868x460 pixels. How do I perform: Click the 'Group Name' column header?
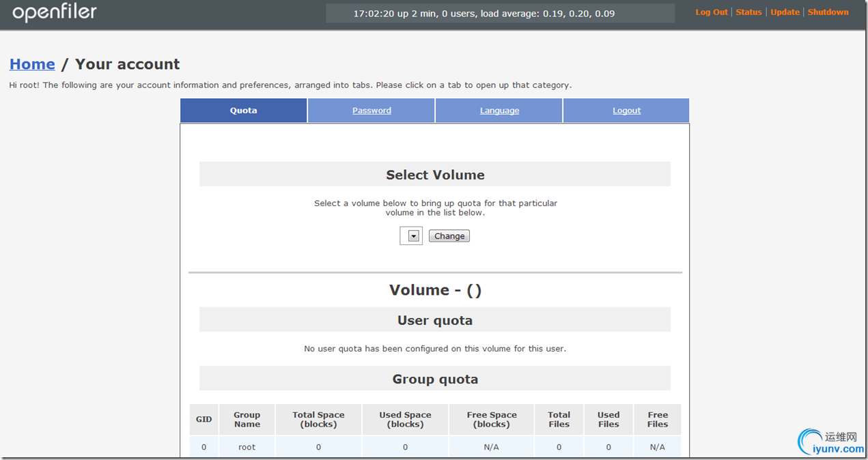[247, 420]
